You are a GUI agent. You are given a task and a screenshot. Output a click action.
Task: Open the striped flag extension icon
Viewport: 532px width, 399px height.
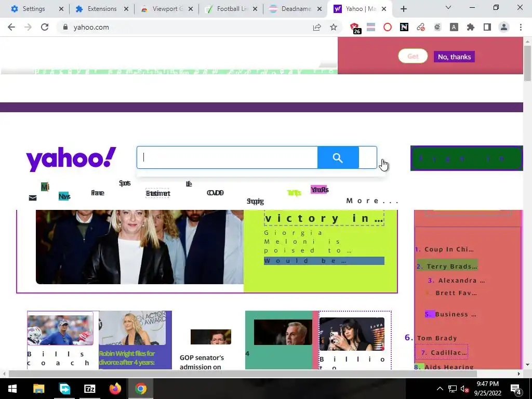pos(371,27)
